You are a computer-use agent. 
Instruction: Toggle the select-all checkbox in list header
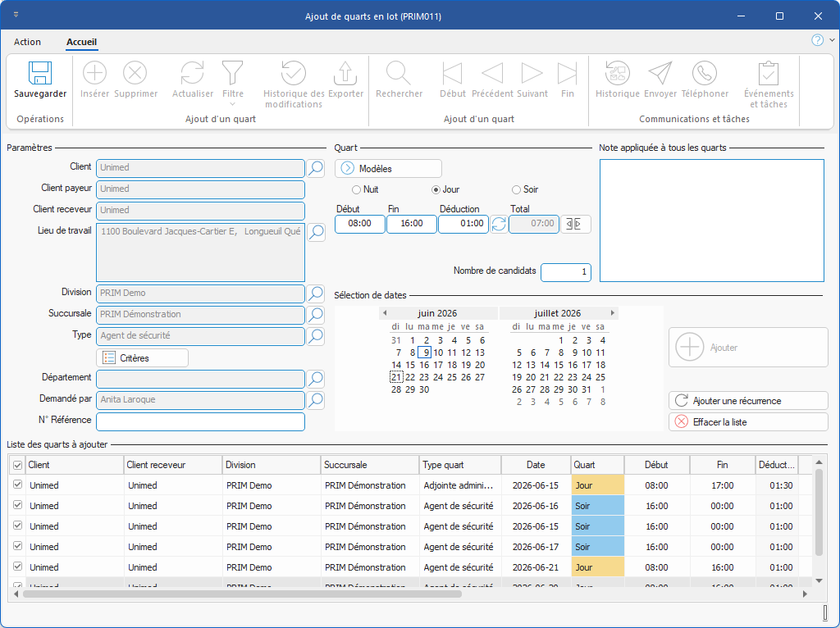(18, 465)
